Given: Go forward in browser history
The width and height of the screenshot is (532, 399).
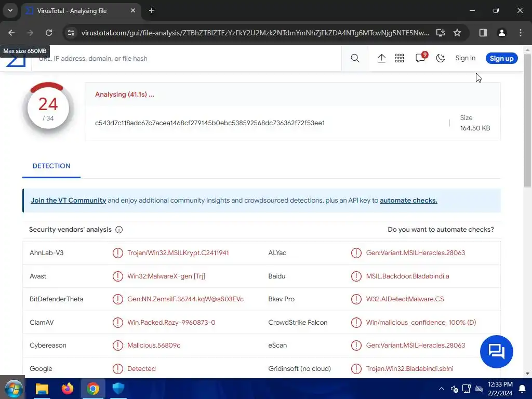Looking at the screenshot, I should click(x=30, y=33).
